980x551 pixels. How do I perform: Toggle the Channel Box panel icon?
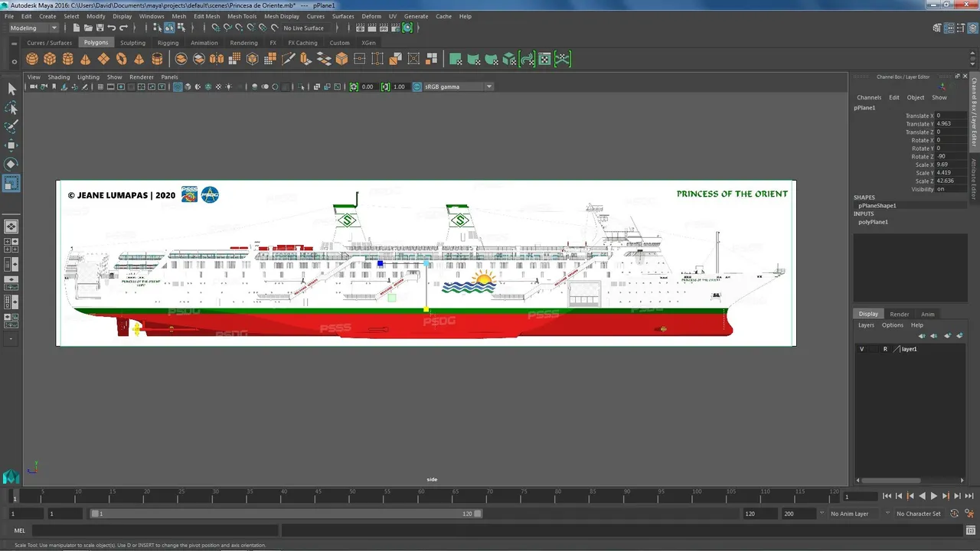point(972,28)
